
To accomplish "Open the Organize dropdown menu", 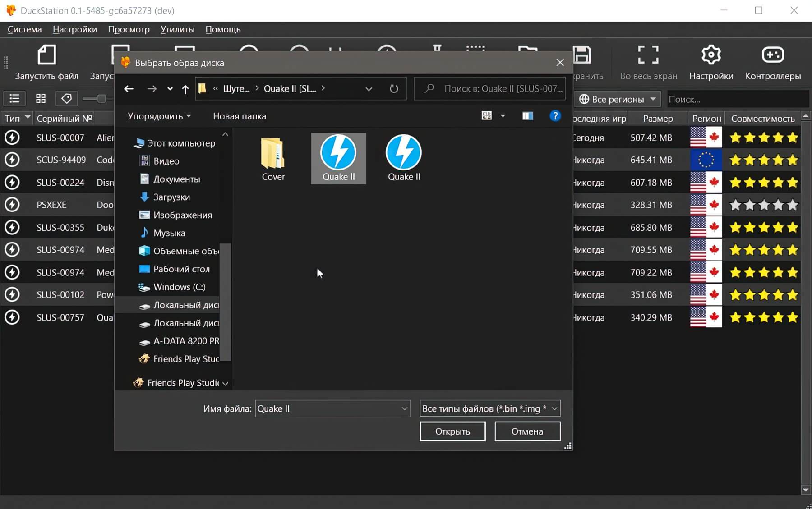I will [159, 116].
